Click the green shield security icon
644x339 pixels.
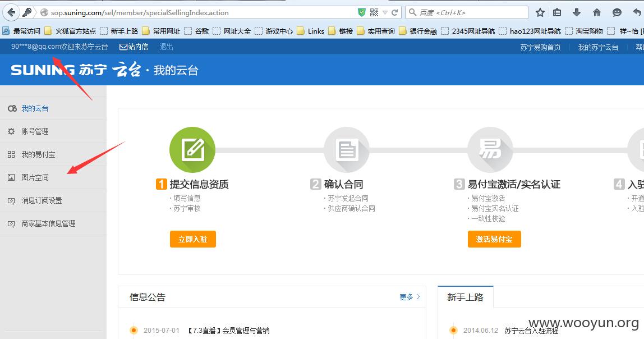361,12
